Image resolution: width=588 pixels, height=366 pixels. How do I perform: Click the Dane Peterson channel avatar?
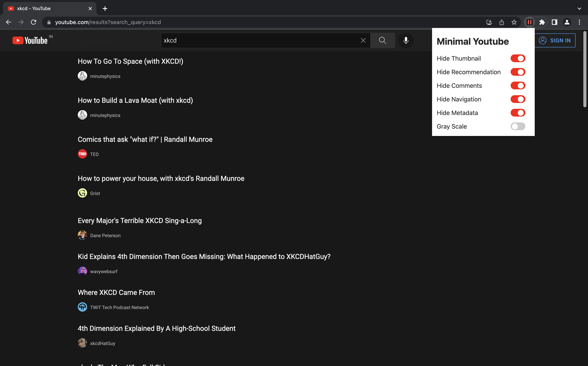(x=82, y=235)
